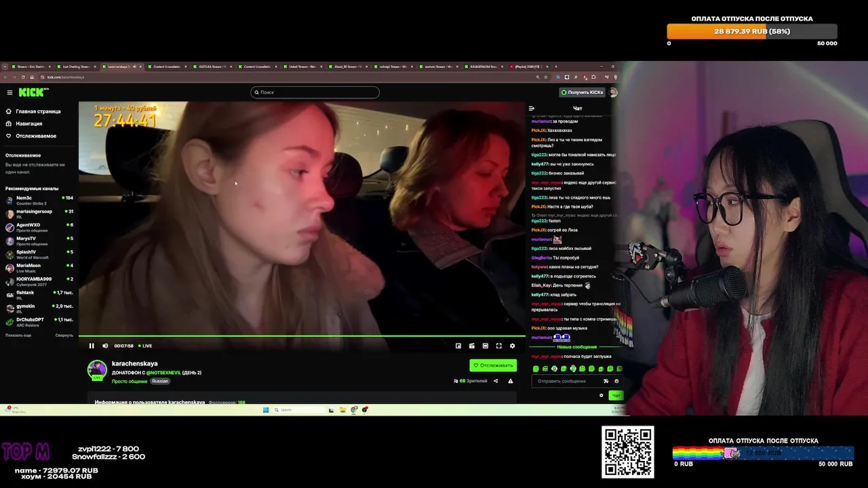The width and height of the screenshot is (868, 488).
Task: Open the Windows Start menu
Action: (x=266, y=409)
